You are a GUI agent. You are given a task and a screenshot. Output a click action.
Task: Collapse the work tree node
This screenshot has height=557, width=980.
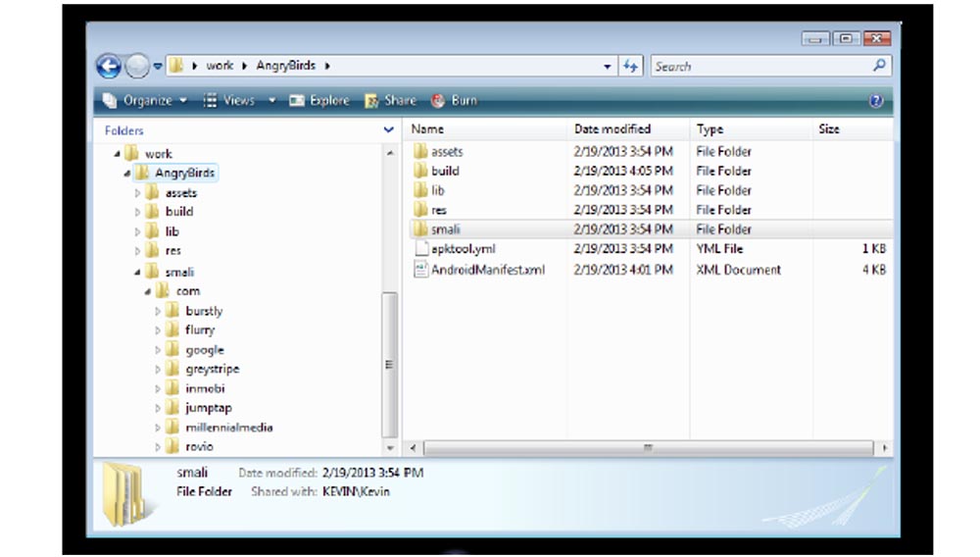pos(117,154)
